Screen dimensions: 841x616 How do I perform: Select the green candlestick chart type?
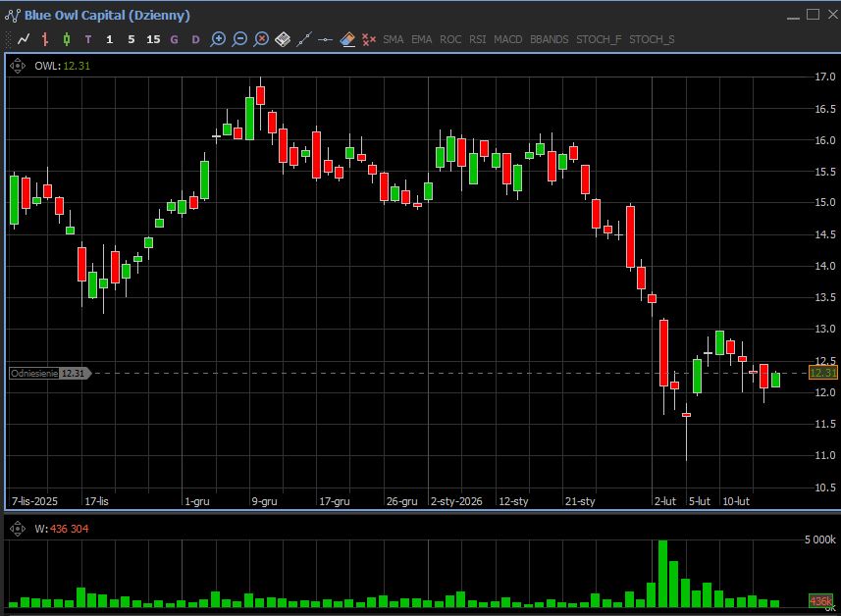click(67, 39)
